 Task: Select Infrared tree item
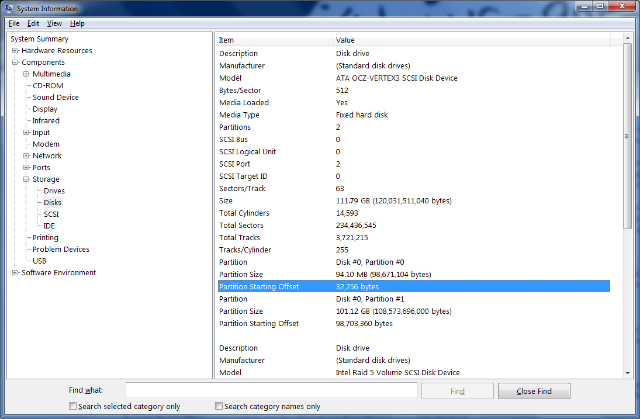(46, 121)
